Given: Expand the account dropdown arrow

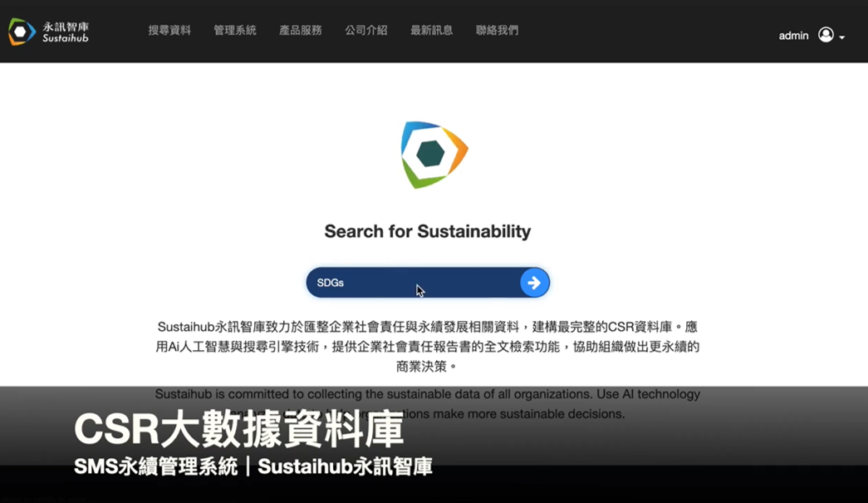Looking at the screenshot, I should click(x=842, y=37).
